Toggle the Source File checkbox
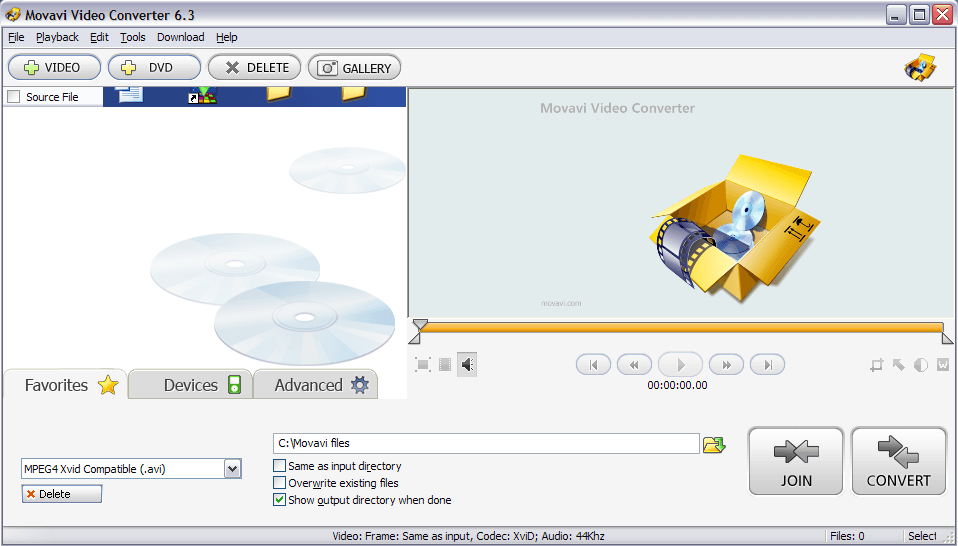Viewport: 958px width, 546px height. coord(13,96)
